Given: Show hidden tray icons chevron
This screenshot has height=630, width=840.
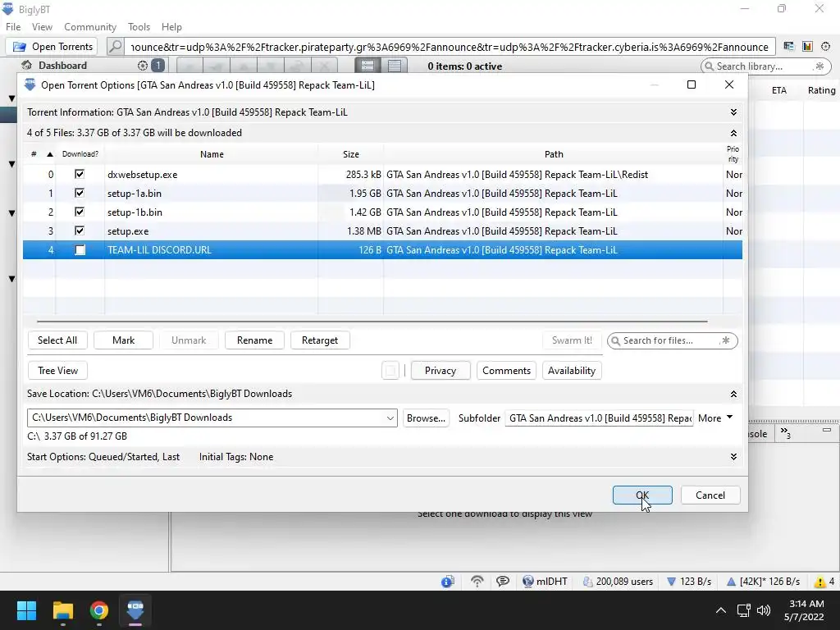Looking at the screenshot, I should pyautogui.click(x=721, y=610).
